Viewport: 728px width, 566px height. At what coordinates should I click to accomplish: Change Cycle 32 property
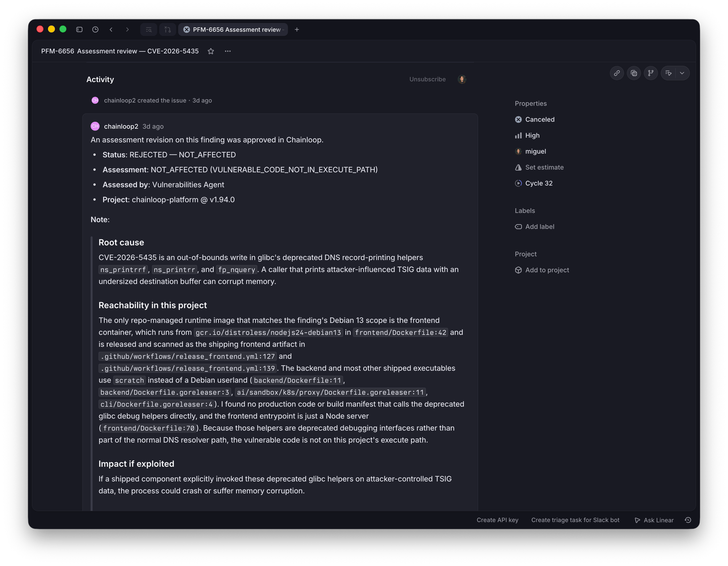tap(534, 183)
